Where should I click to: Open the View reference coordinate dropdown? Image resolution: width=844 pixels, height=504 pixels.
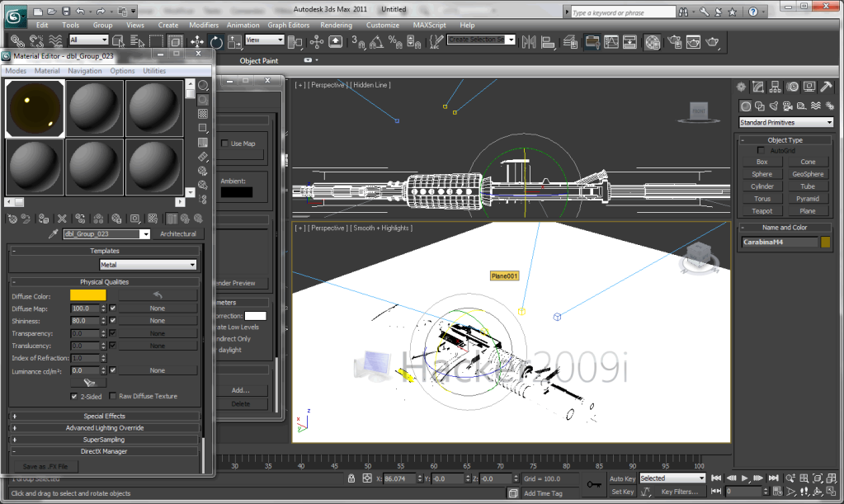point(264,40)
